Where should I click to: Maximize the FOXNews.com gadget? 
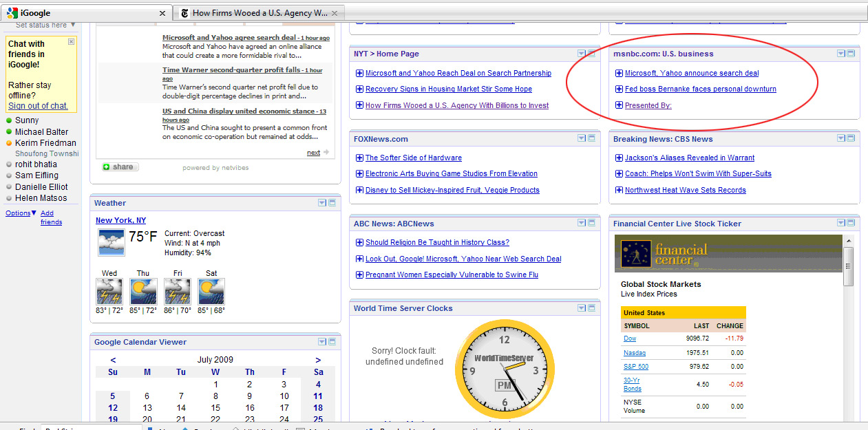(591, 139)
